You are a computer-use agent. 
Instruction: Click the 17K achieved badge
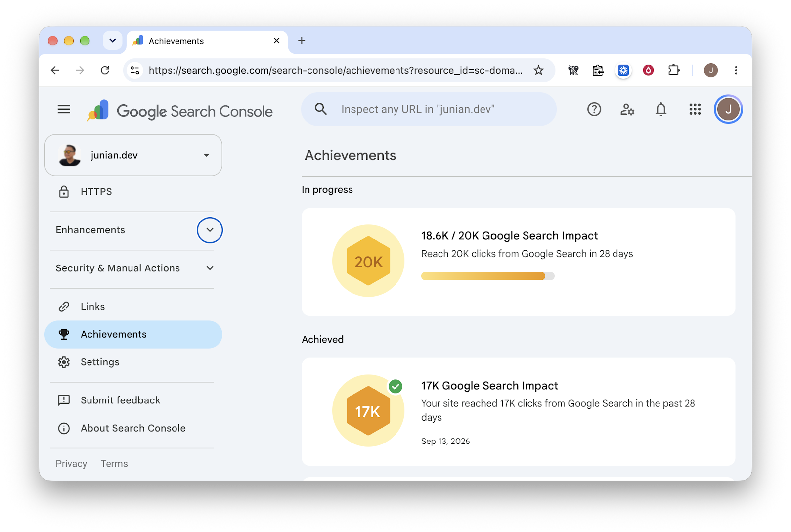(368, 411)
